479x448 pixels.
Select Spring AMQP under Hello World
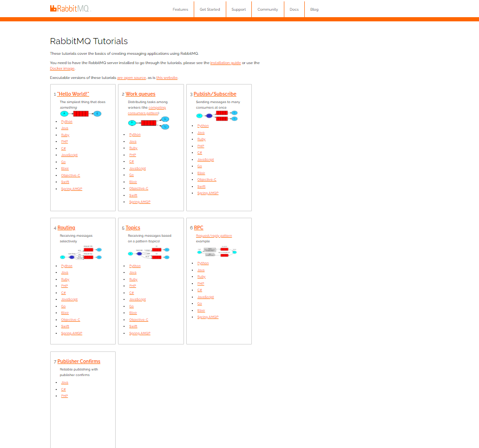click(72, 189)
